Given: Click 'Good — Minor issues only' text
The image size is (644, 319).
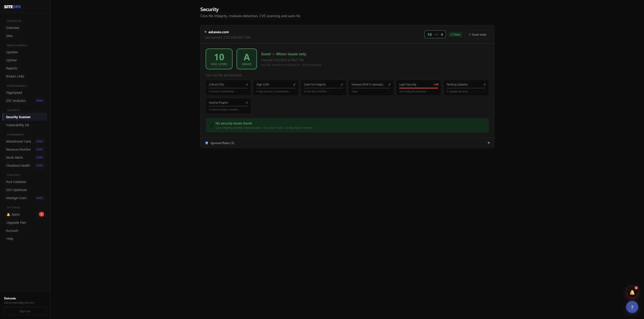Looking at the screenshot, I should [283, 54].
